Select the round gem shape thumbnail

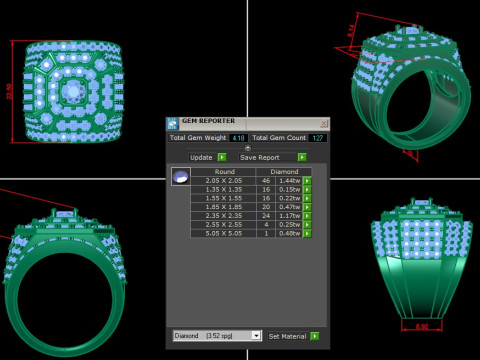point(181,176)
